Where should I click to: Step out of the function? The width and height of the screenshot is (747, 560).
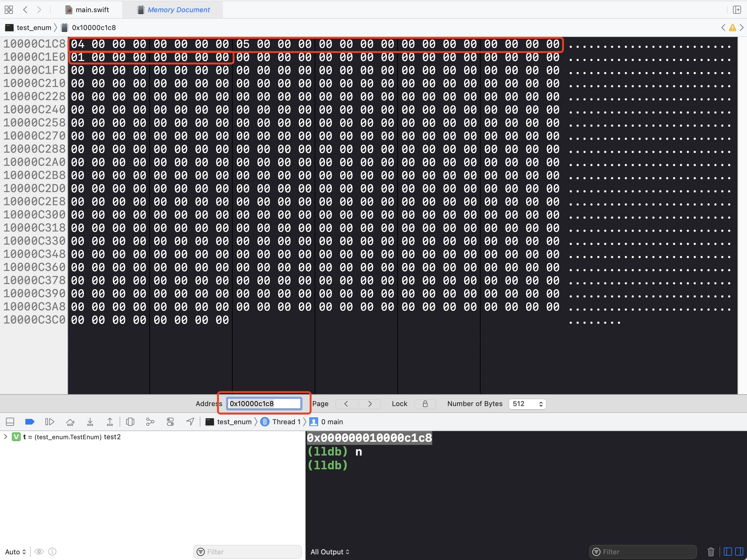pos(110,422)
